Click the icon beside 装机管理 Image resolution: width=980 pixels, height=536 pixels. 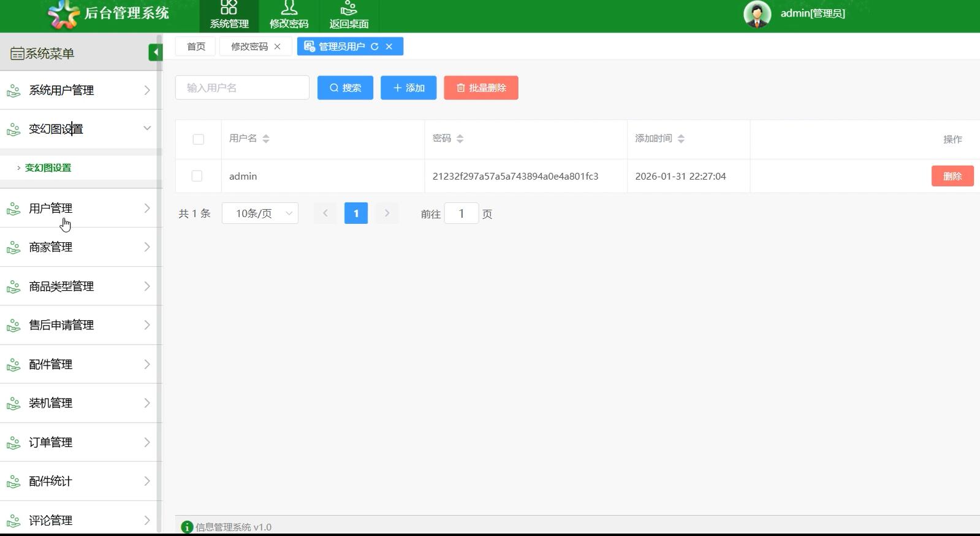(x=13, y=404)
